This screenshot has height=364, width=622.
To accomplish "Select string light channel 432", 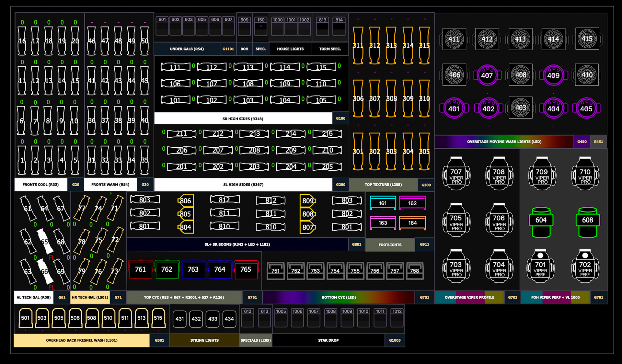I will pyautogui.click(x=196, y=319).
